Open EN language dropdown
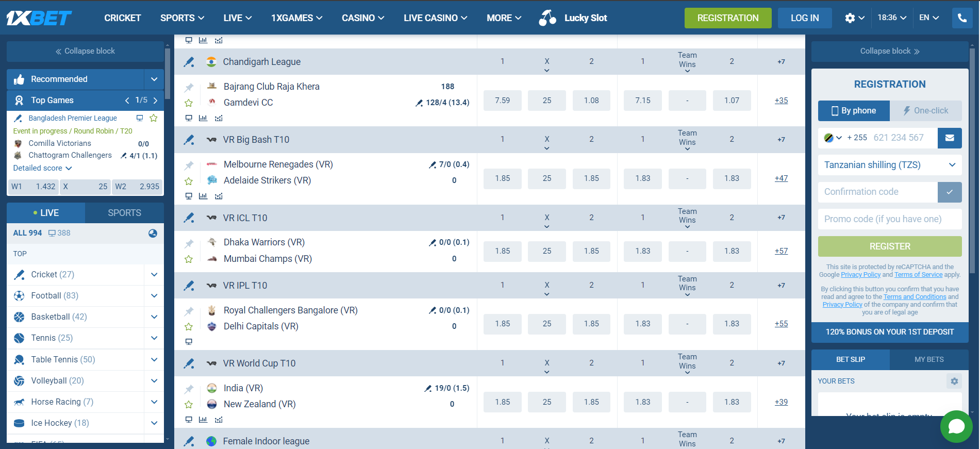Screen dimensions: 980x449 coord(929,18)
